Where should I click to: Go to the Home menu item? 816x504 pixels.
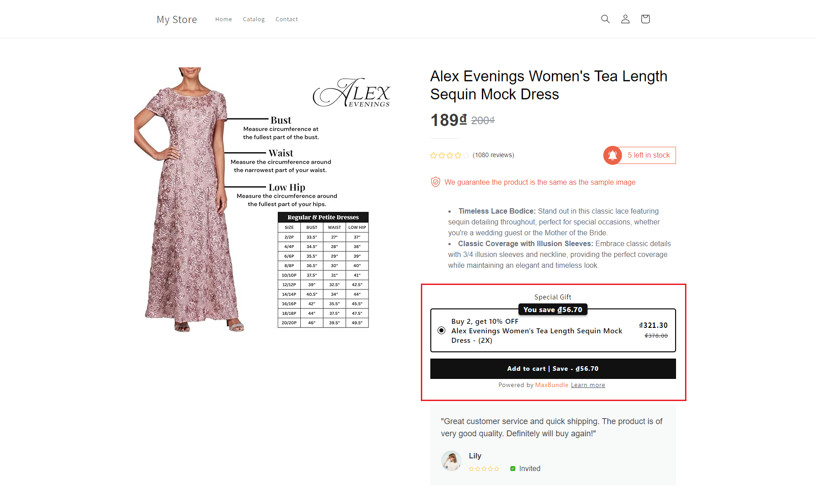[224, 19]
